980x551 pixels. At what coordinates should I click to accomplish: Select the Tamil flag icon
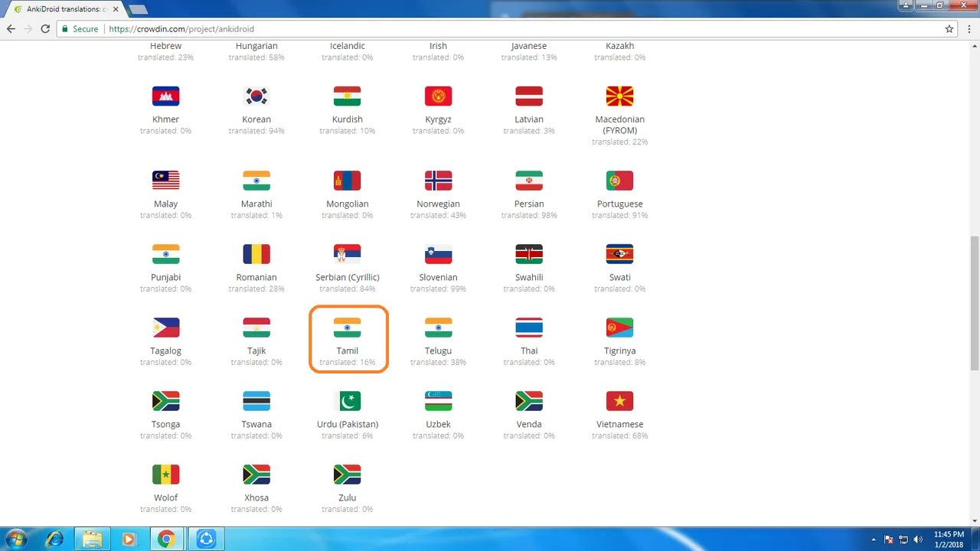click(348, 328)
